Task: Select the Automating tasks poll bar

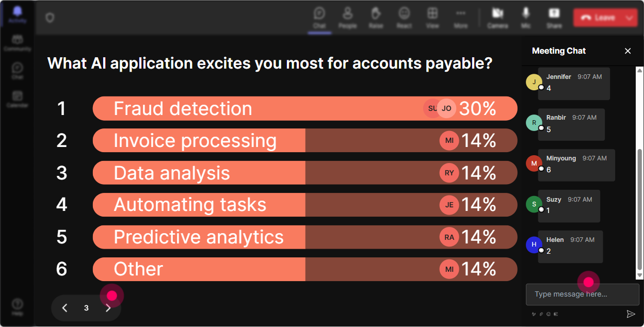Action: tap(305, 205)
